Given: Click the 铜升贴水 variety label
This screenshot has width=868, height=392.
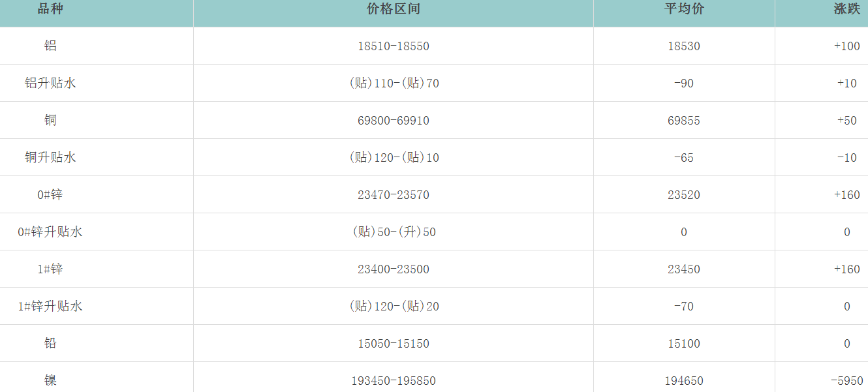Looking at the screenshot, I should pos(50,157).
